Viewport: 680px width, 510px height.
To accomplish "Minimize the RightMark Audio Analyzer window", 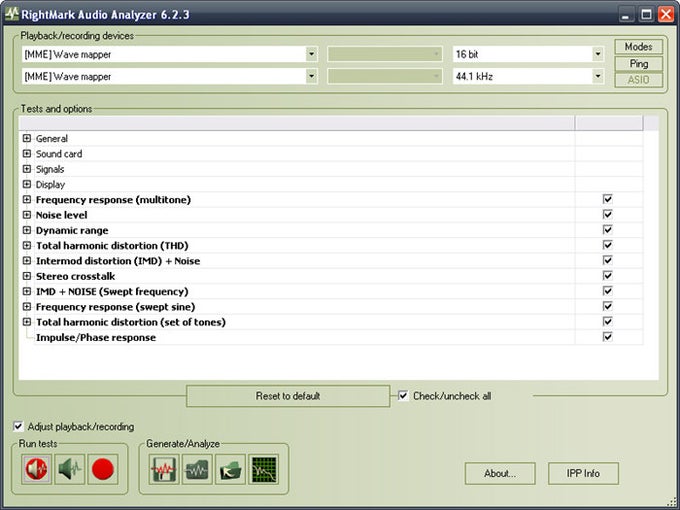I will pos(625,14).
